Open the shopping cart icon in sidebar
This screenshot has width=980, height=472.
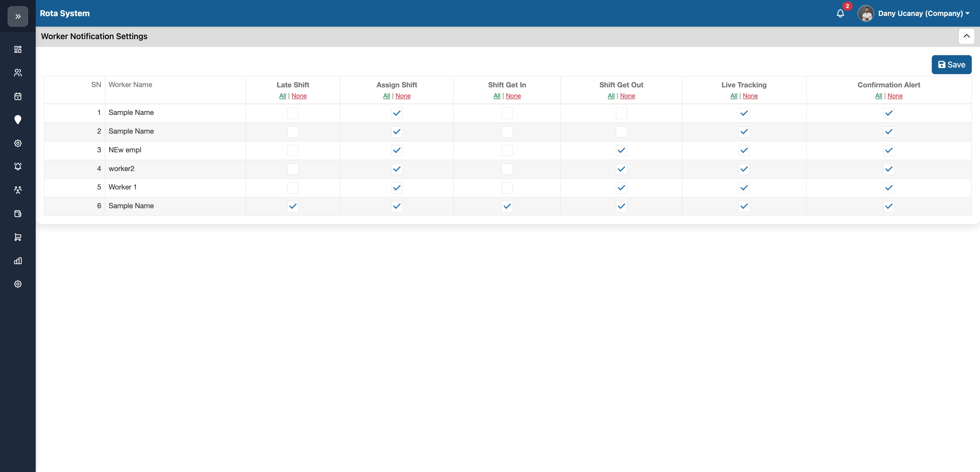tap(18, 237)
